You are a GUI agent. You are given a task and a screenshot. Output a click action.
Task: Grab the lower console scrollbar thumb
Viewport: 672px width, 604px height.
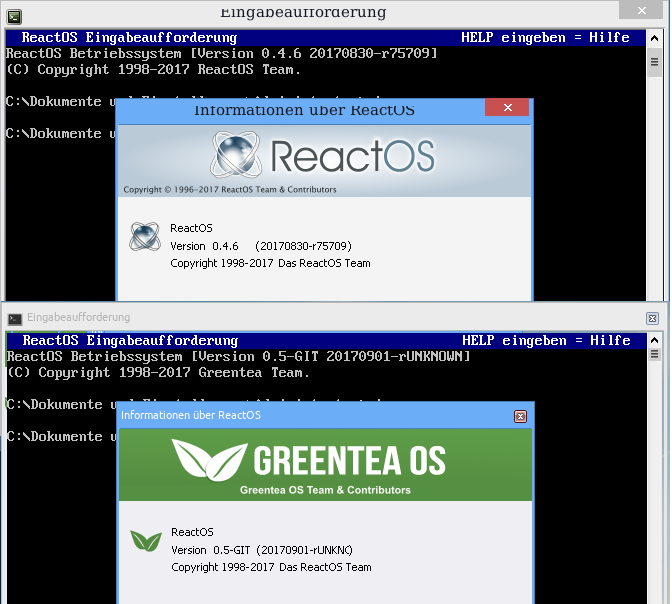654,354
